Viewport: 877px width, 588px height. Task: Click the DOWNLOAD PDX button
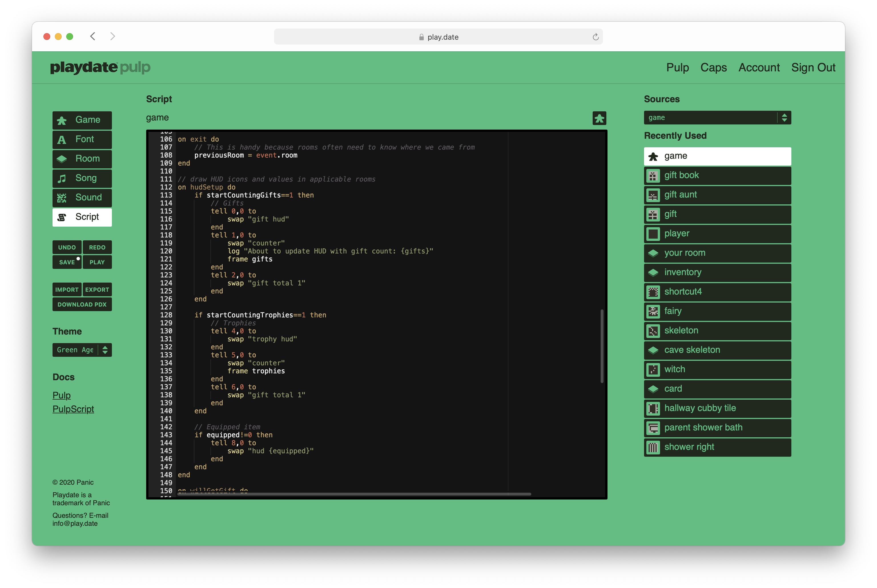click(x=82, y=305)
